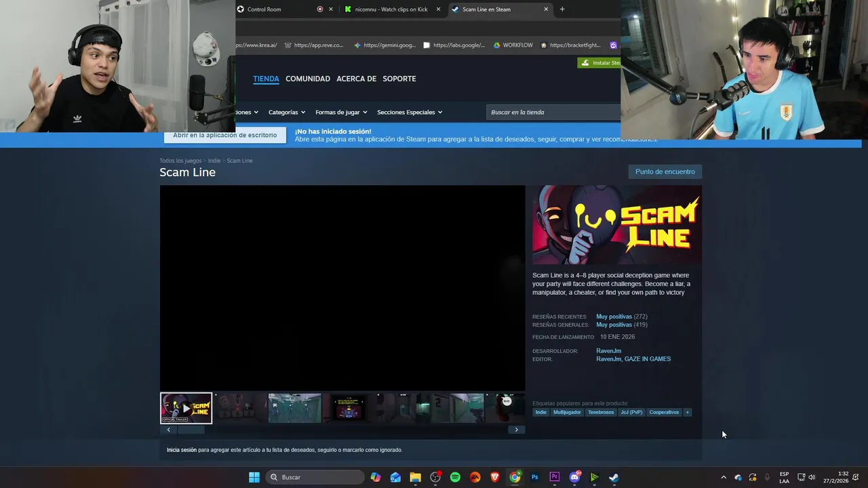This screenshot has height=488, width=868.
Task: Click the network icon in system tray
Action: click(x=801, y=477)
